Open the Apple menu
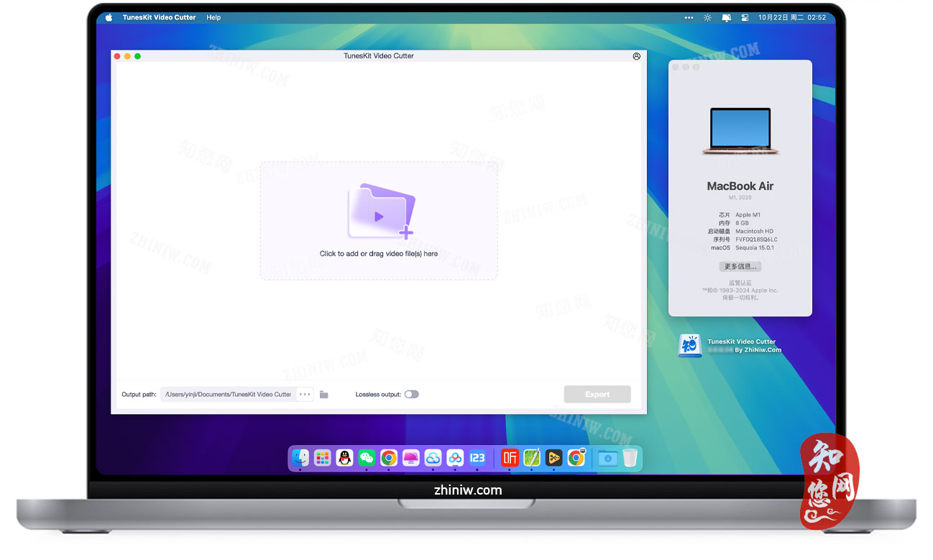Viewport: 933px width, 560px height. tap(109, 17)
